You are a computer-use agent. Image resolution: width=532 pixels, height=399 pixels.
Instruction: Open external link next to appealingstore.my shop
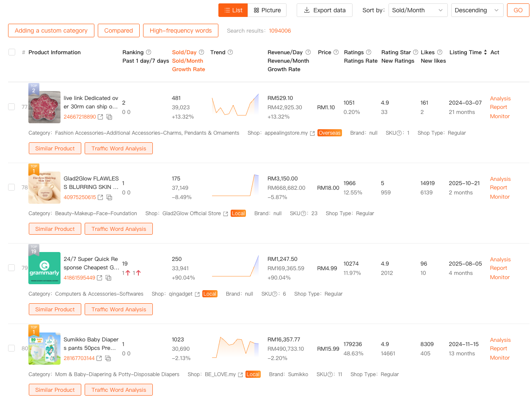coord(312,133)
